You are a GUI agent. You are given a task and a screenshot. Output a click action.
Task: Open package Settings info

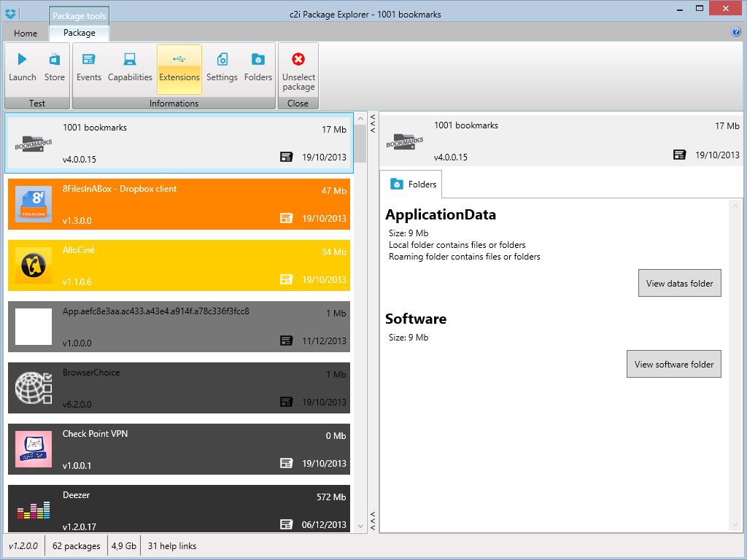(x=222, y=68)
